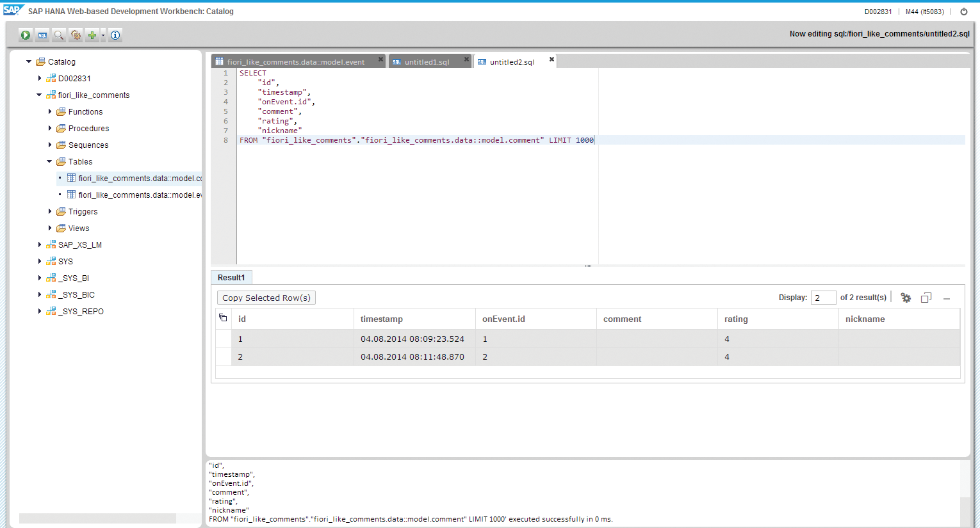Click the blue info icon in toolbar

115,35
